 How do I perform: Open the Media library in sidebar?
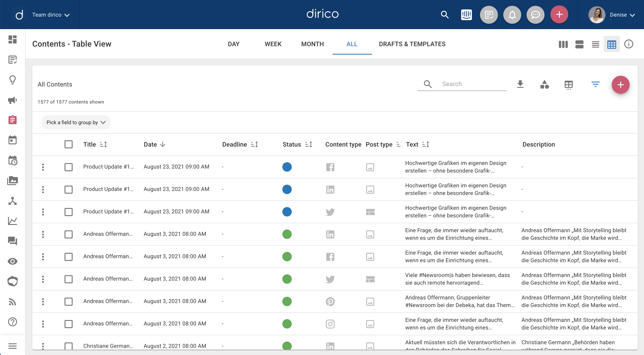coord(13,180)
